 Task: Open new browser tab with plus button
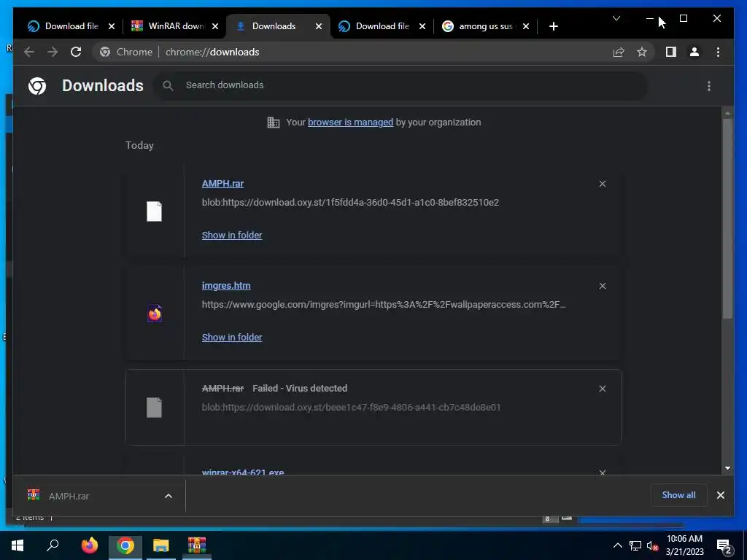click(553, 26)
